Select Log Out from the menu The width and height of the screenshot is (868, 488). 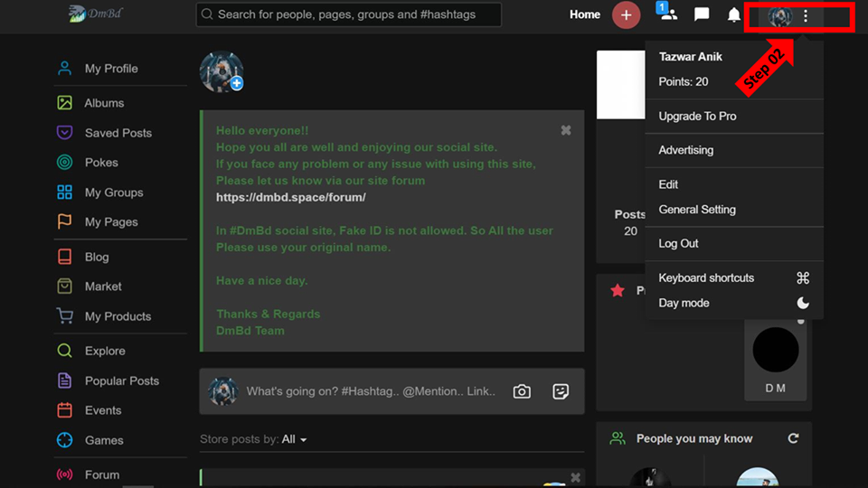(x=678, y=243)
